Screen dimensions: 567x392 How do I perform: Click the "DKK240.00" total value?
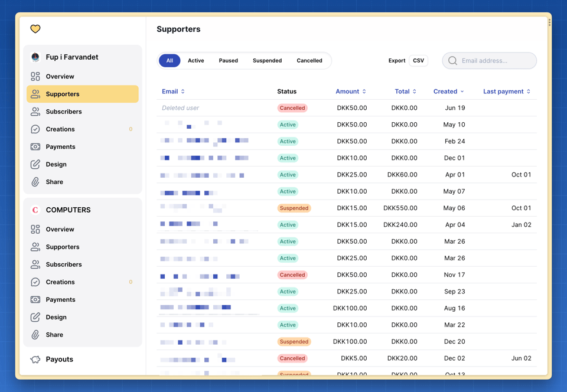tap(400, 225)
